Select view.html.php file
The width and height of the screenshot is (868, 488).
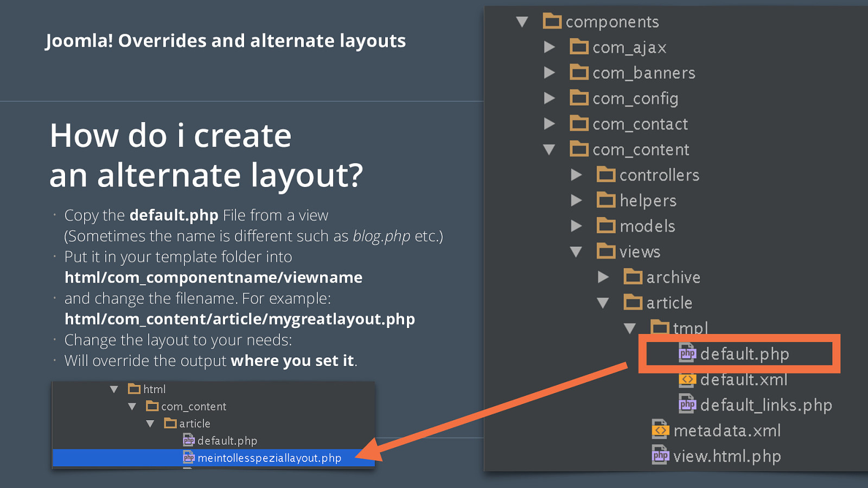pyautogui.click(x=727, y=457)
